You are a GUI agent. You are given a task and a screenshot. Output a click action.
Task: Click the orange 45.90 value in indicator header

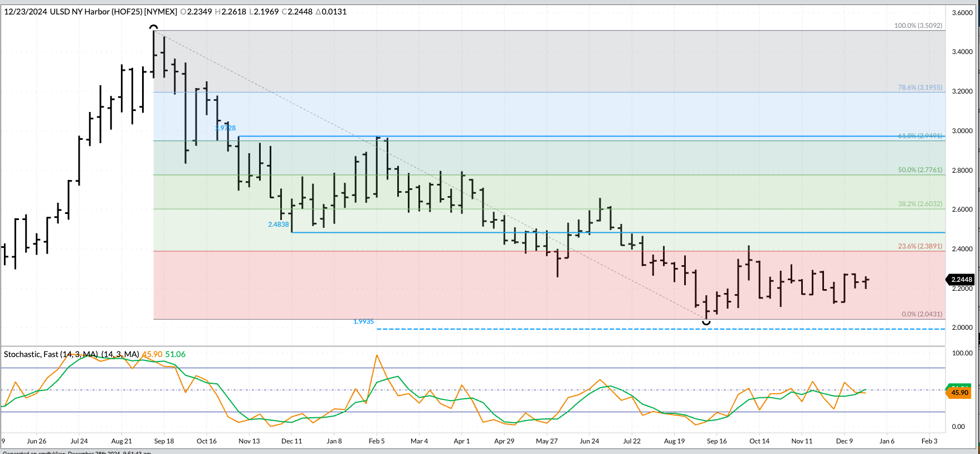(152, 354)
